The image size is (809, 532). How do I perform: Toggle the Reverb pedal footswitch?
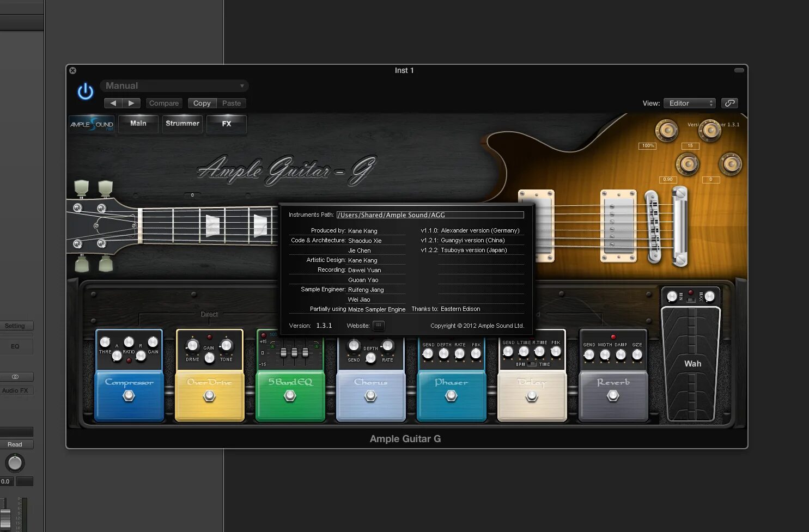pos(613,396)
